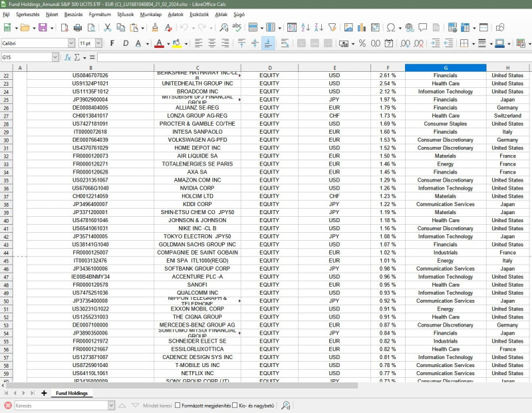532x413 pixels.
Task: Toggle underline (A) formatting
Action: [138, 43]
